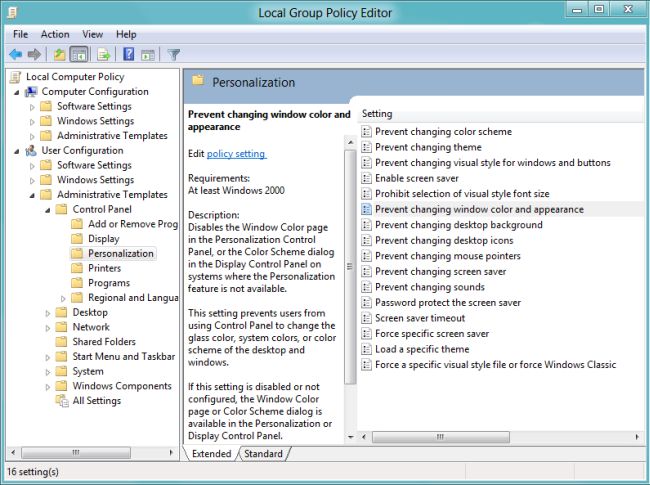Click the Computer Configuration icon
The width and height of the screenshot is (650, 485).
pyautogui.click(x=31, y=92)
